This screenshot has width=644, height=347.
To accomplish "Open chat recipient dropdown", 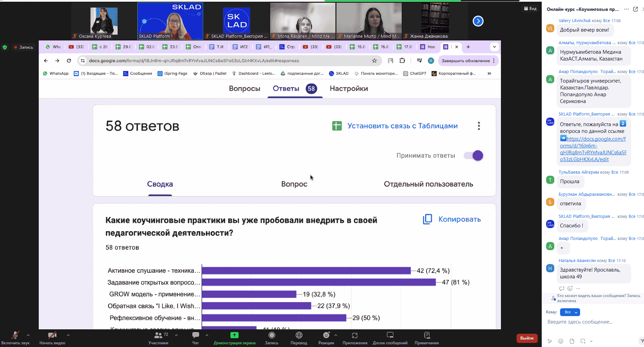I will (571, 312).
